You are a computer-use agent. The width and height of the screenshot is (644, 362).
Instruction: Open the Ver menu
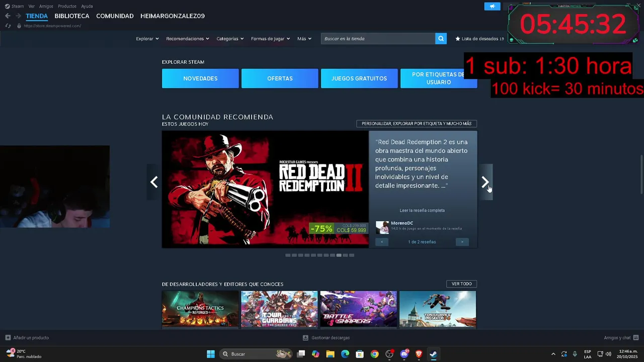(32, 6)
